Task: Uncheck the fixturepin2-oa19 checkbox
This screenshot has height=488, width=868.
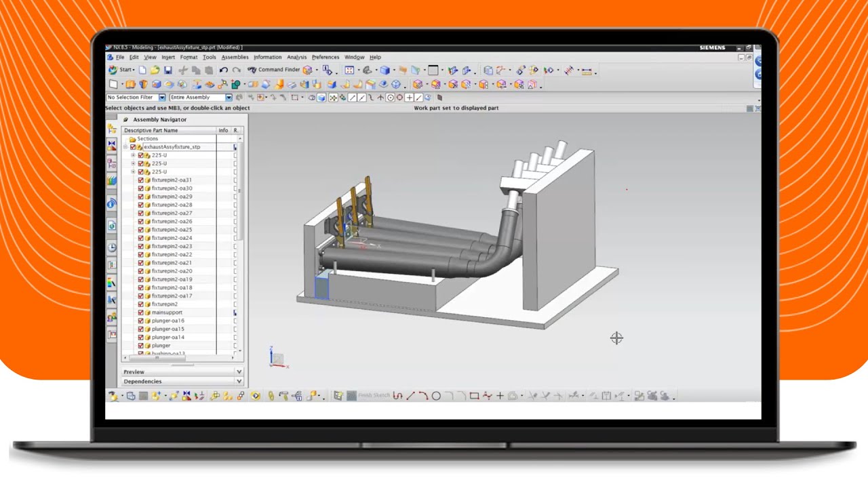Action: tap(141, 279)
